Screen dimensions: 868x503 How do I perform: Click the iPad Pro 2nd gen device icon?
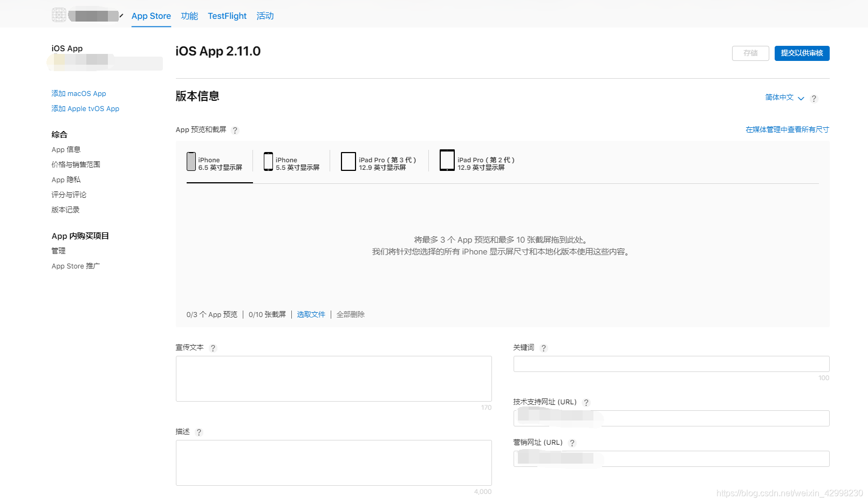point(447,160)
